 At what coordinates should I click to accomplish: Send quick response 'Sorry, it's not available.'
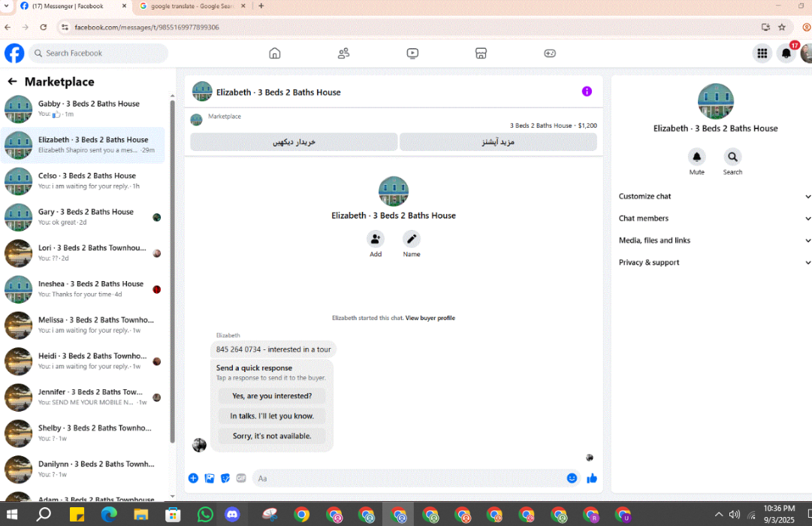click(x=272, y=436)
